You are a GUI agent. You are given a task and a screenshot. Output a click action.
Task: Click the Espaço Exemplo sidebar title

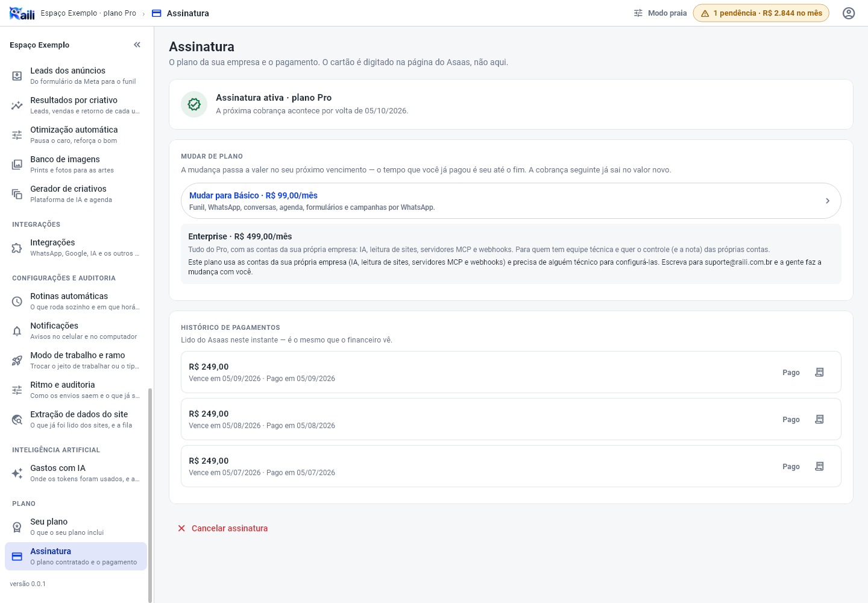[40, 45]
